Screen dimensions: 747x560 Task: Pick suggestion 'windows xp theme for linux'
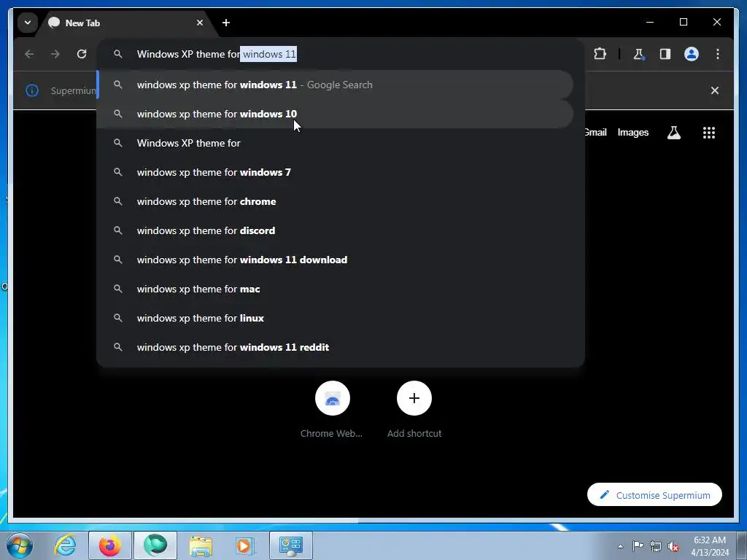click(x=335, y=318)
